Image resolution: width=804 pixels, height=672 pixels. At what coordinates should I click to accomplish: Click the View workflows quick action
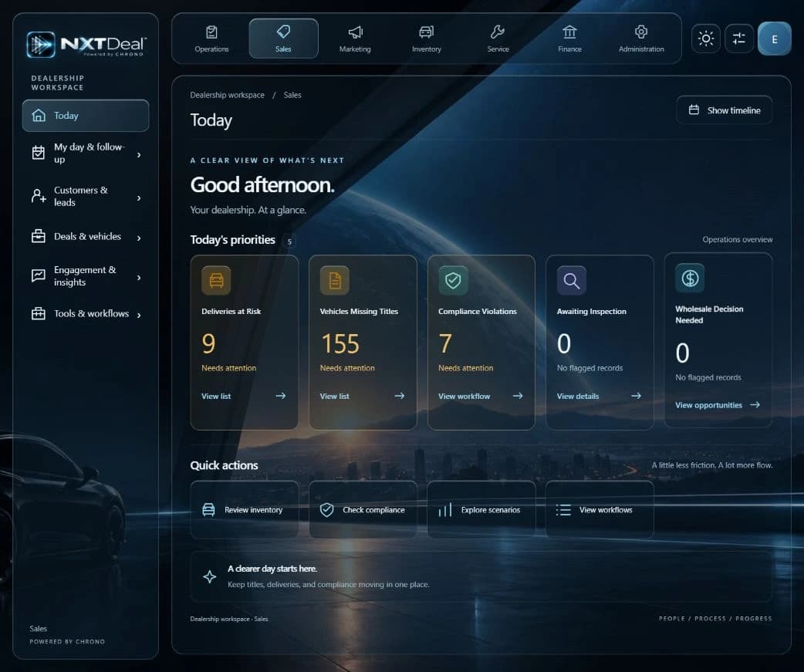pyautogui.click(x=600, y=509)
